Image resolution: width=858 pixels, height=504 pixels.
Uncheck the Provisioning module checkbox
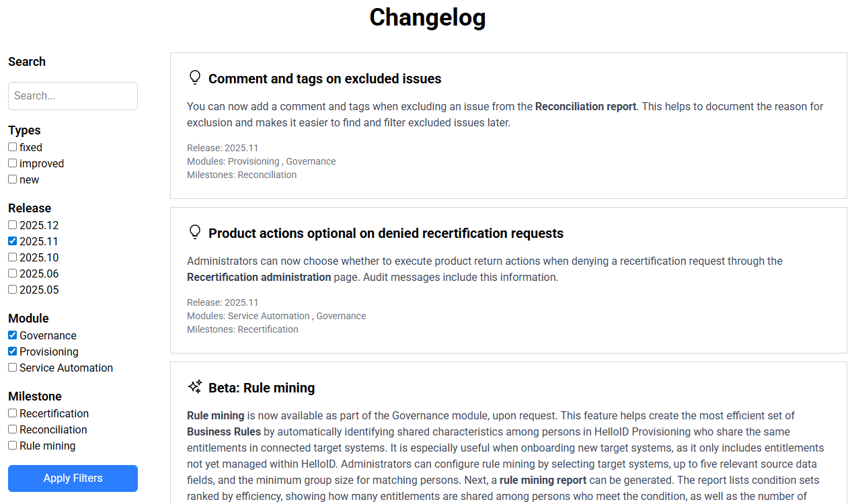point(11,351)
